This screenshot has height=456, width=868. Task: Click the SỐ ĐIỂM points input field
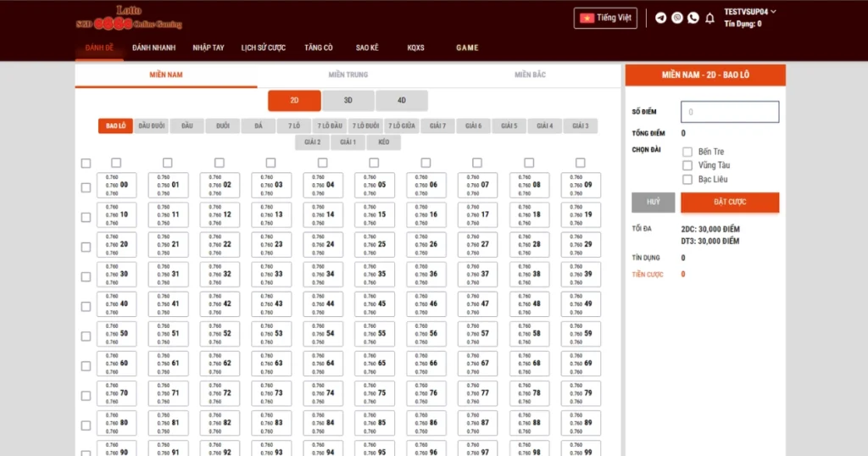pyautogui.click(x=730, y=112)
